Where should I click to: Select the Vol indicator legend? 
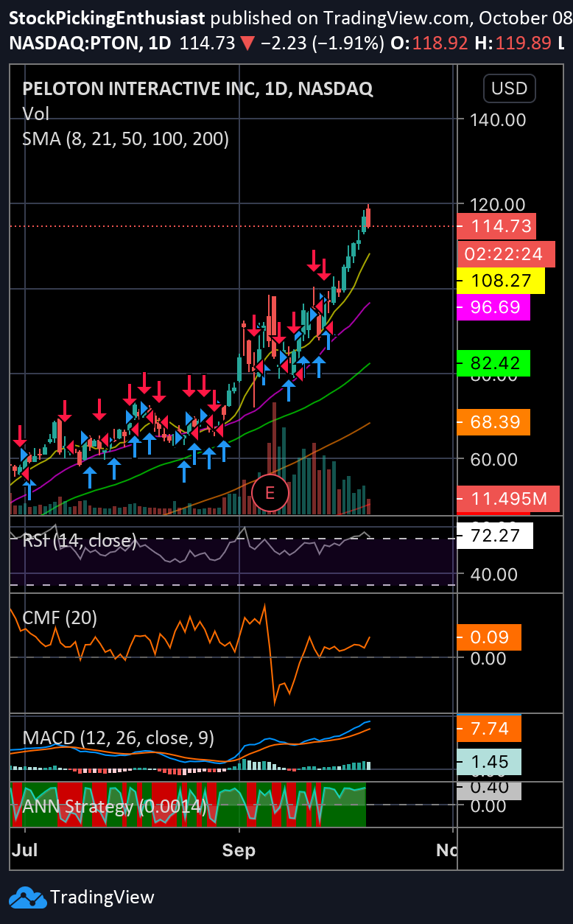click(x=36, y=114)
